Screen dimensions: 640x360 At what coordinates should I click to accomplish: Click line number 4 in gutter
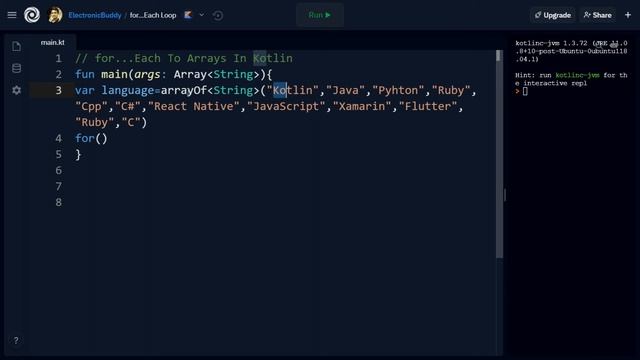[x=58, y=138]
